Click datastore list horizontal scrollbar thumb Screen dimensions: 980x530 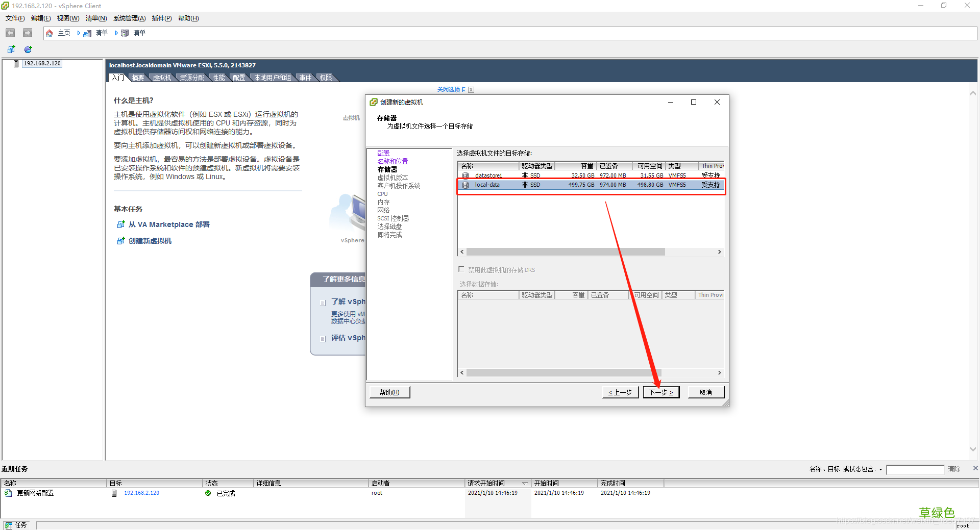pyautogui.click(x=566, y=252)
